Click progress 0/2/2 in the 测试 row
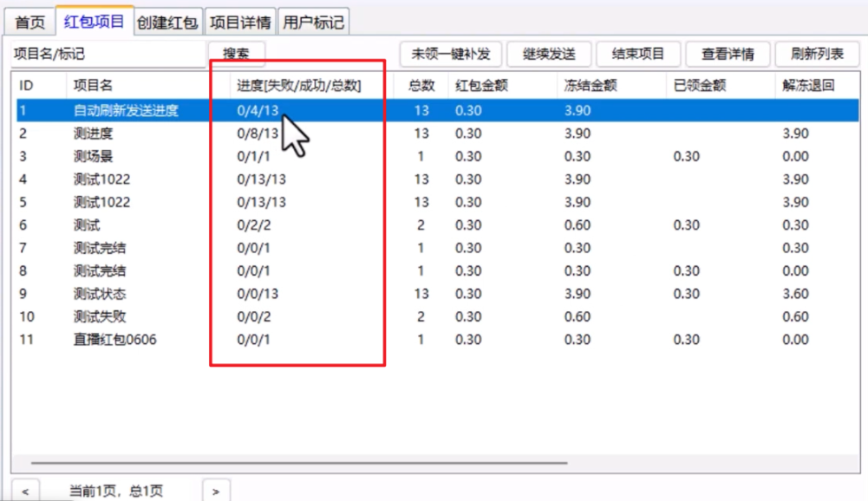Image resolution: width=868 pixels, height=501 pixels. point(253,224)
